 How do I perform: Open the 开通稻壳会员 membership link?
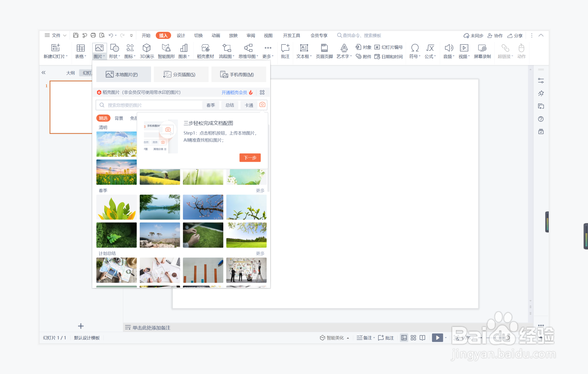click(x=234, y=93)
